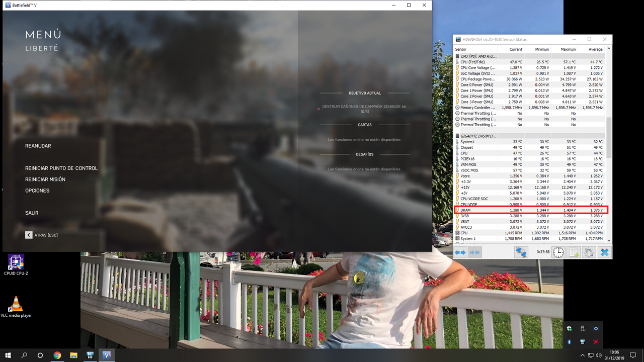
Task: Select REINICIAR PUNTO DE CONTROL
Action: tap(61, 168)
